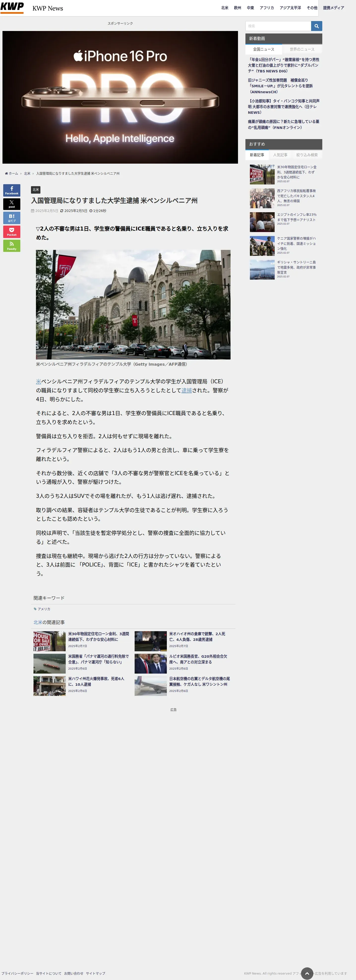
Task: Open related article 米オハイオ州の倉庫で銃撃
Action: pos(197,637)
